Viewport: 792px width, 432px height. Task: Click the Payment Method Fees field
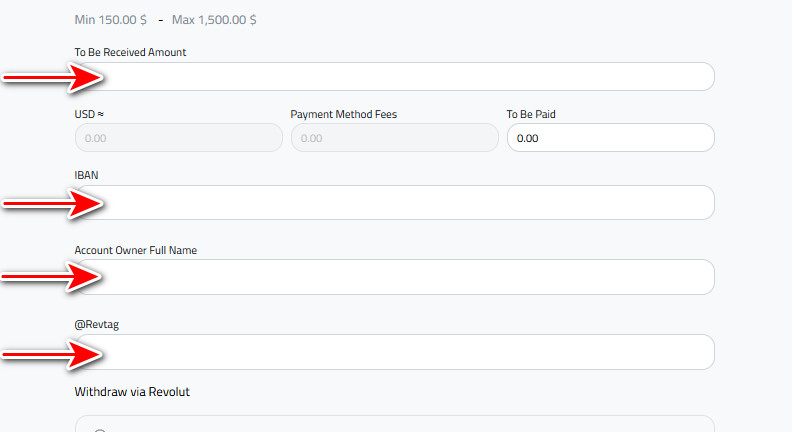(394, 137)
